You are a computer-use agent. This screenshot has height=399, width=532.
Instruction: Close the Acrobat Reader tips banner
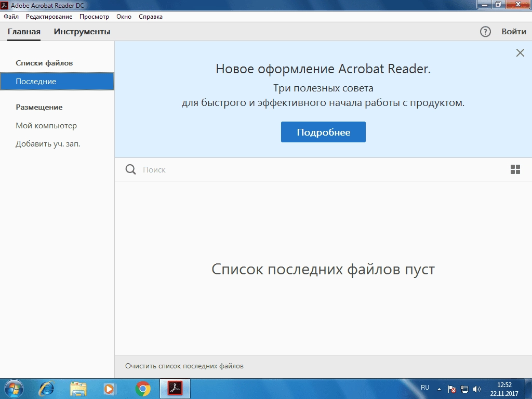click(520, 52)
